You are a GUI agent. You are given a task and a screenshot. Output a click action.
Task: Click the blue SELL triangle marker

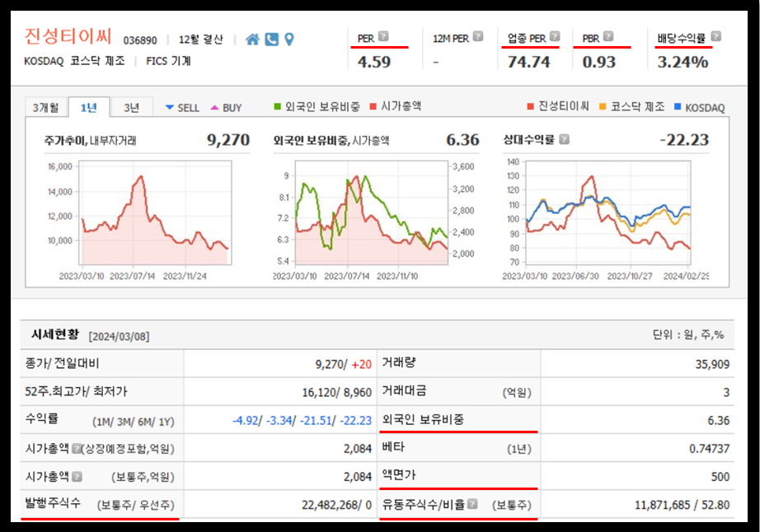[170, 107]
